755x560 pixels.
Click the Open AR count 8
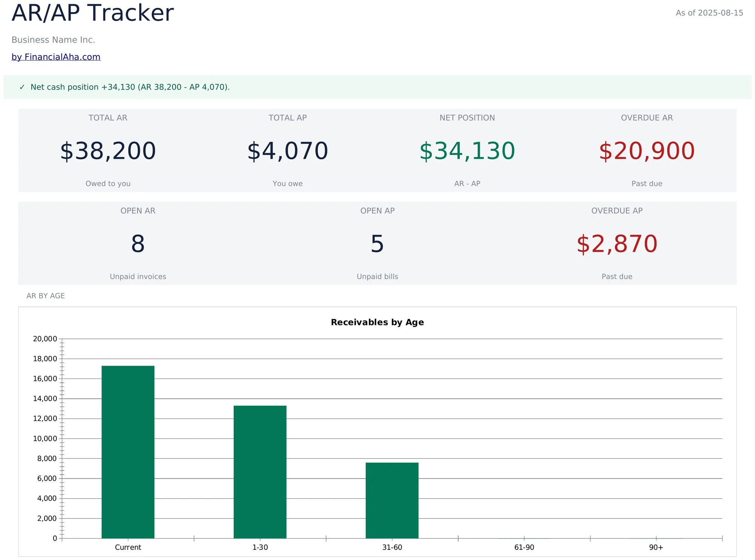(x=138, y=244)
